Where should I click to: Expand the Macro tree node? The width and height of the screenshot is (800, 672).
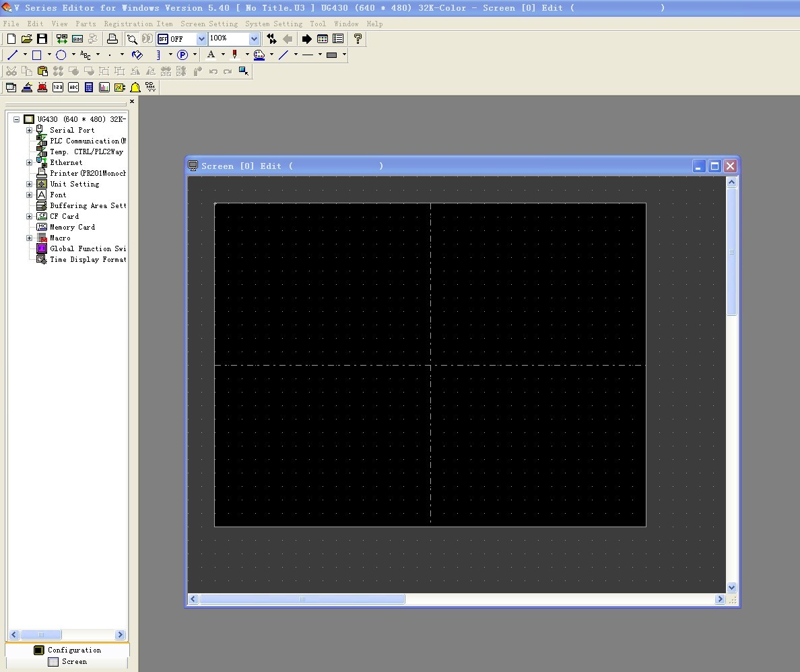(x=30, y=238)
